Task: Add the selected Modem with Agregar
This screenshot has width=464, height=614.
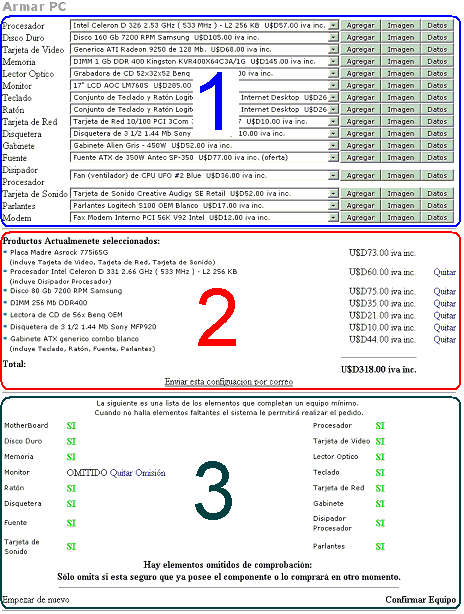Action: point(360,218)
